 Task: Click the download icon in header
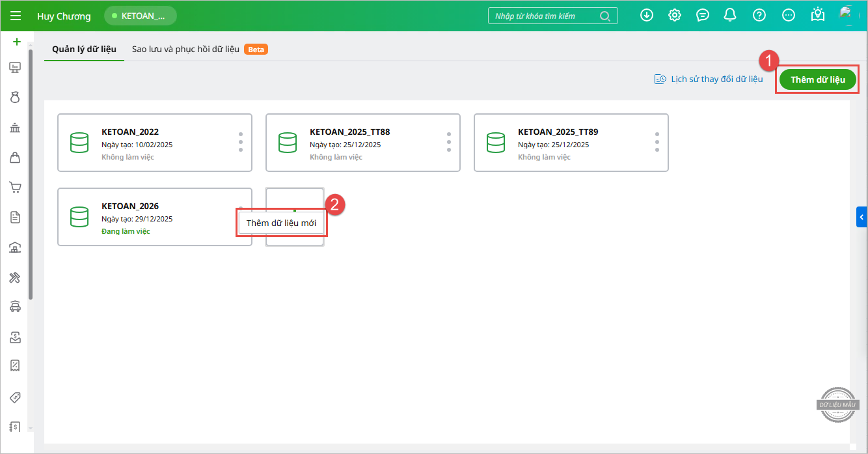[646, 16]
